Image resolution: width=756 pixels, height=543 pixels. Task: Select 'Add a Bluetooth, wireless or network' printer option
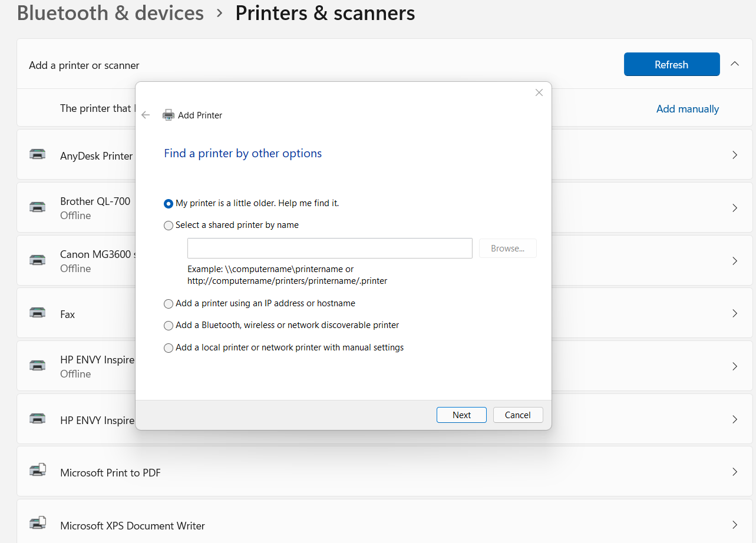(x=169, y=326)
